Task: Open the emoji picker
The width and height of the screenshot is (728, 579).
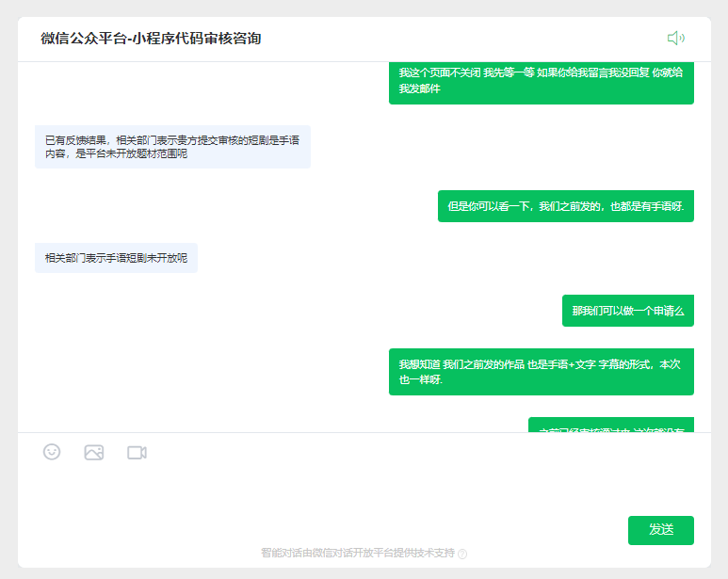Action: coord(52,452)
